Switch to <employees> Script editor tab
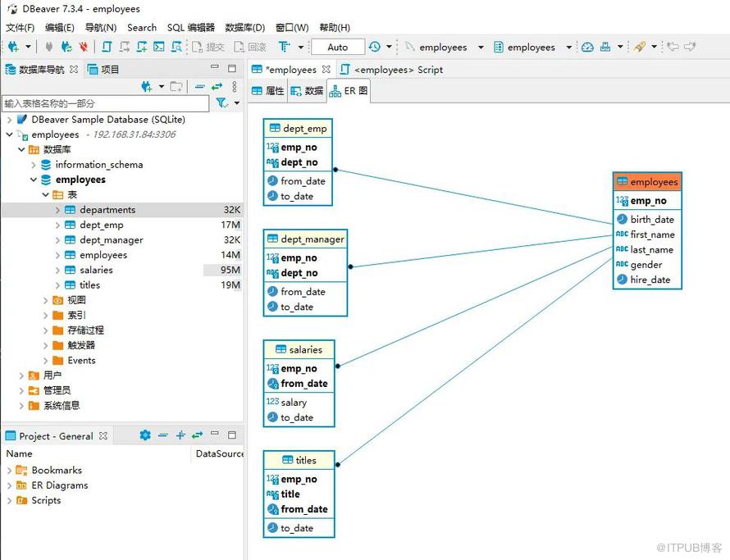This screenshot has height=560, width=730. (x=391, y=70)
